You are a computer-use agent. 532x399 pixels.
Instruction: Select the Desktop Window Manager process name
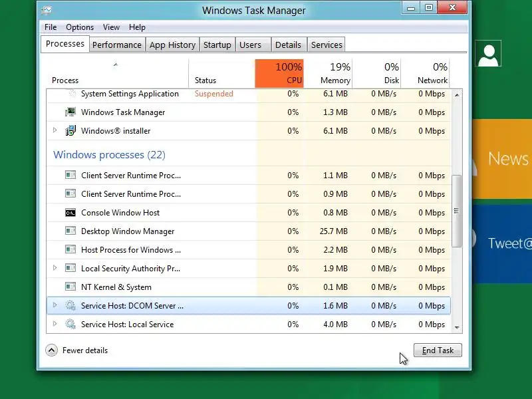(128, 231)
